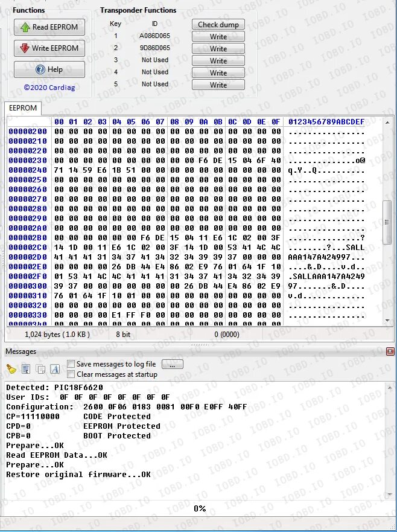The width and height of the screenshot is (397, 532).
Task: Clear messages with the broom icon
Action: (11, 369)
